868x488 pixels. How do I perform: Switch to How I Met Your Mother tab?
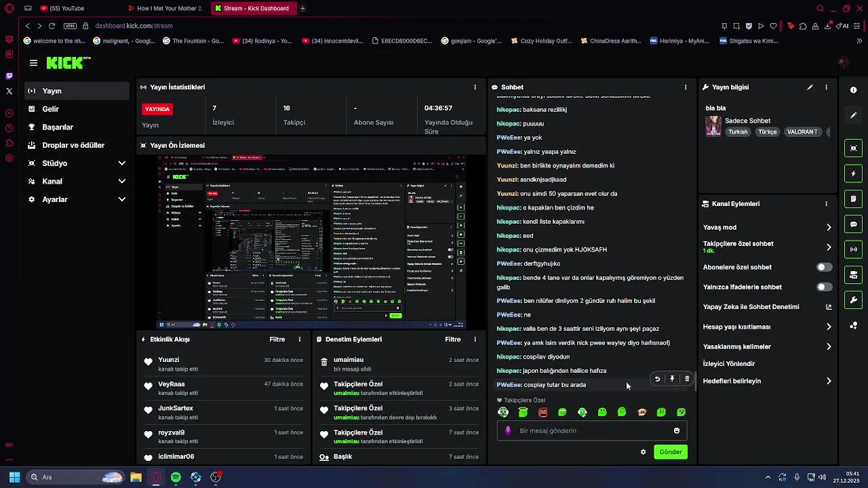[166, 8]
